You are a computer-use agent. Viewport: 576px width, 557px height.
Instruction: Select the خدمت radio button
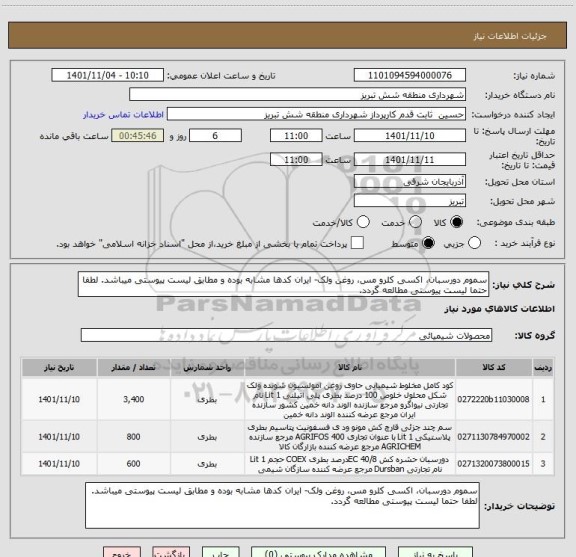(x=415, y=222)
